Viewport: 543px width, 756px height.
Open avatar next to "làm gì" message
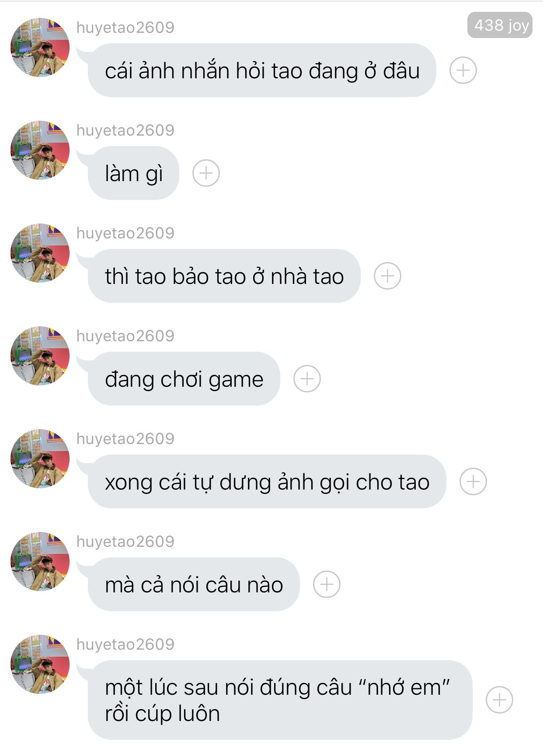40,150
